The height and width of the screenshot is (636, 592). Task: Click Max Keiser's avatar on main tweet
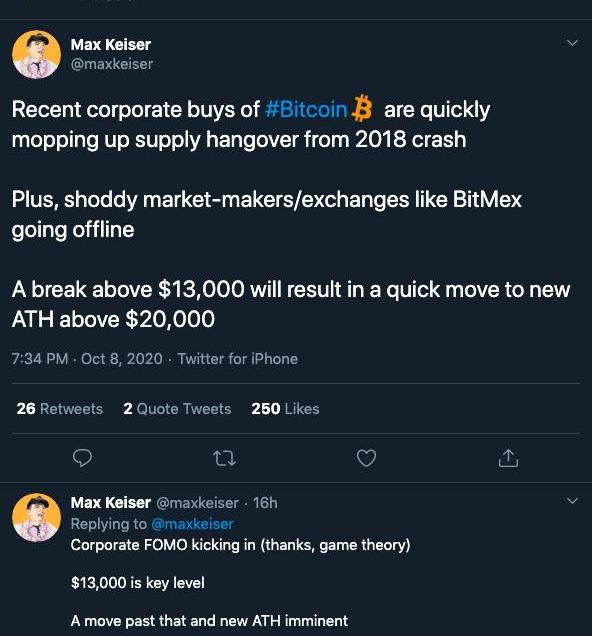tap(36, 54)
